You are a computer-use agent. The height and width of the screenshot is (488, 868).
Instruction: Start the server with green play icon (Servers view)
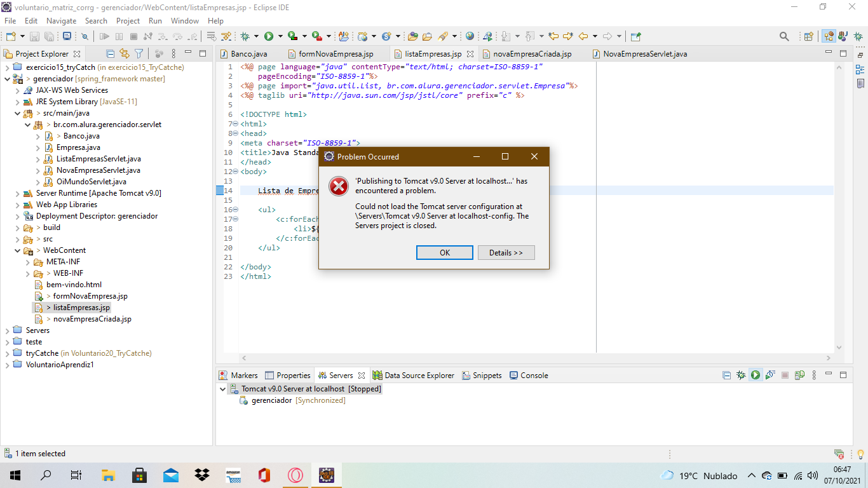pyautogui.click(x=756, y=376)
